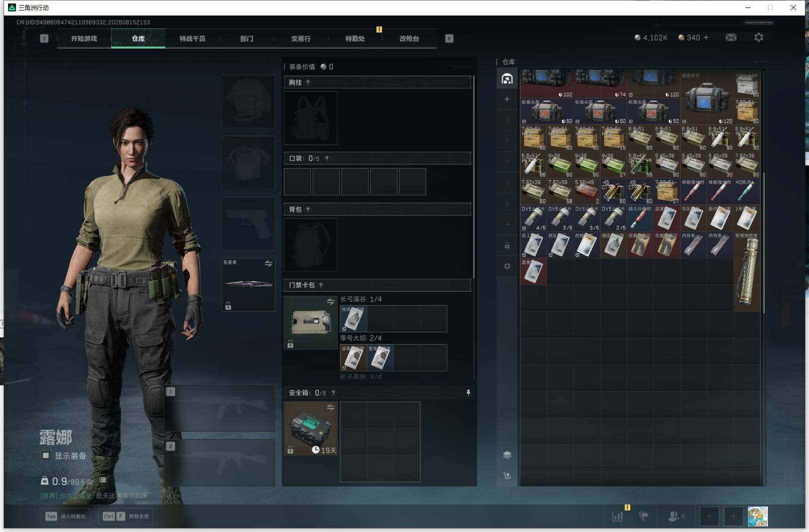Click the keycard bag thumbnail

[310, 322]
